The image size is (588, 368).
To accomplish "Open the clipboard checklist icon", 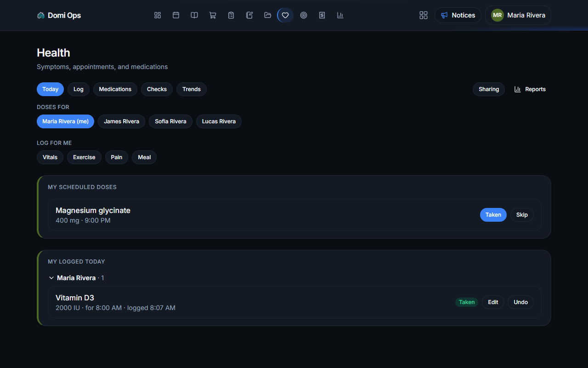I will point(231,15).
